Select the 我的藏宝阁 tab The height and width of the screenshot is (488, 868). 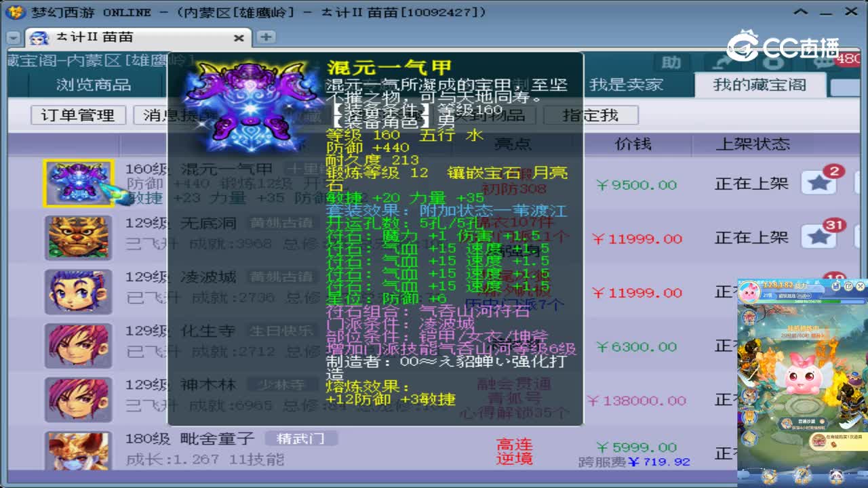point(759,85)
